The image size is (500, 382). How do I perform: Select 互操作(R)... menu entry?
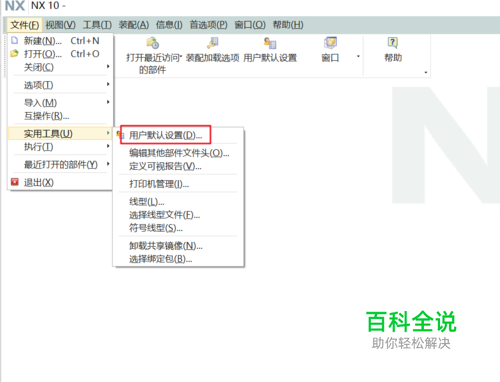click(61, 116)
